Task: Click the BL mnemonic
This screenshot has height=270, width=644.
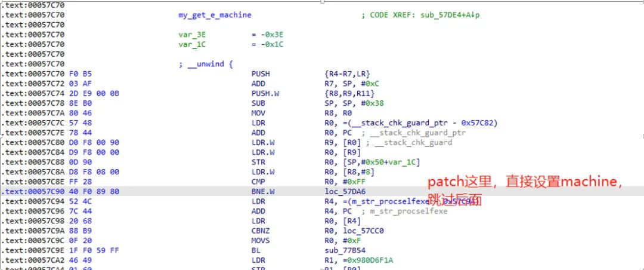Action: [x=256, y=251]
